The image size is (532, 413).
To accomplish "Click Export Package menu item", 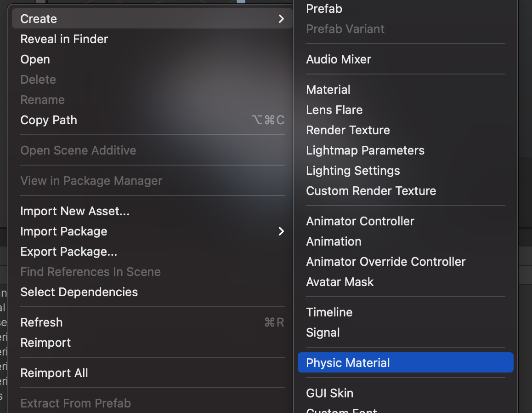I will click(x=69, y=252).
